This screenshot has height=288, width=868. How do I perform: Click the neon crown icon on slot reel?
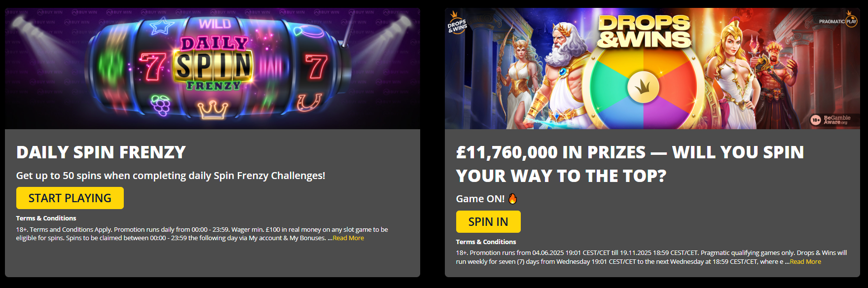coord(213,109)
